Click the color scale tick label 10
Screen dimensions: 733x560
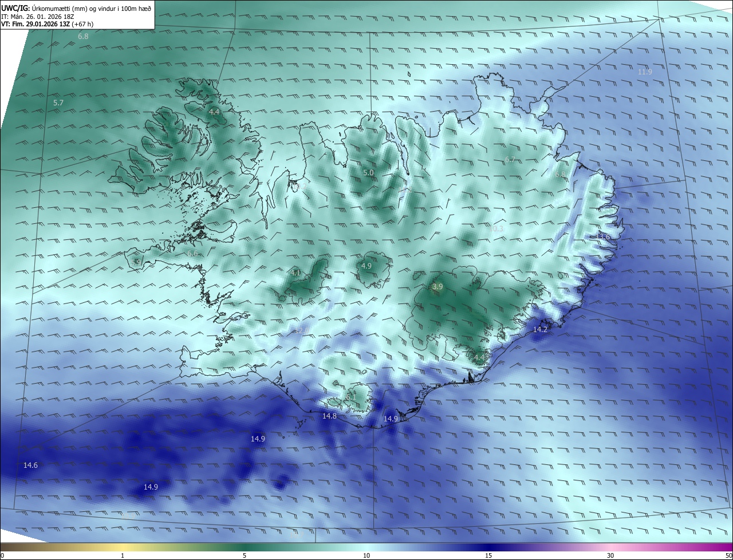pos(366,555)
